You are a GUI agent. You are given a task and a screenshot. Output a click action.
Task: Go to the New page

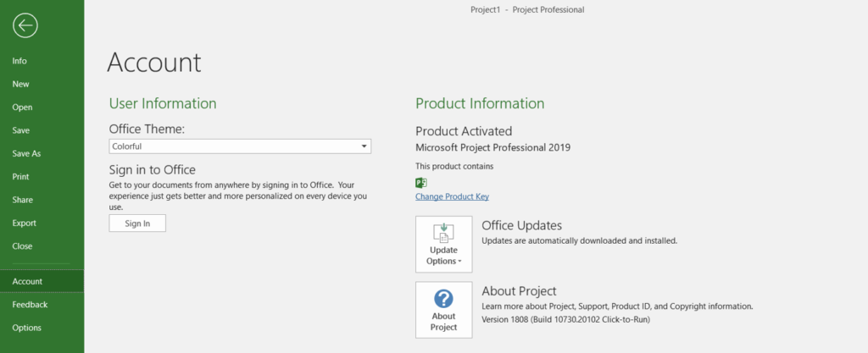click(x=20, y=84)
